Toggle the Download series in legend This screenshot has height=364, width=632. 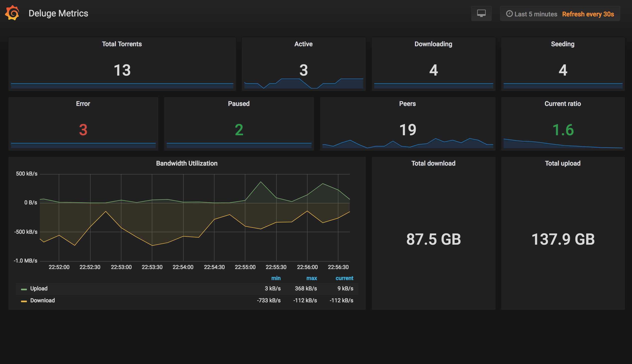[42, 300]
